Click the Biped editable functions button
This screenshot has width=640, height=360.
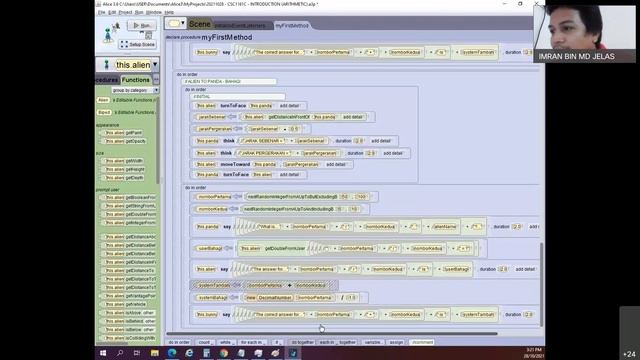pos(104,112)
